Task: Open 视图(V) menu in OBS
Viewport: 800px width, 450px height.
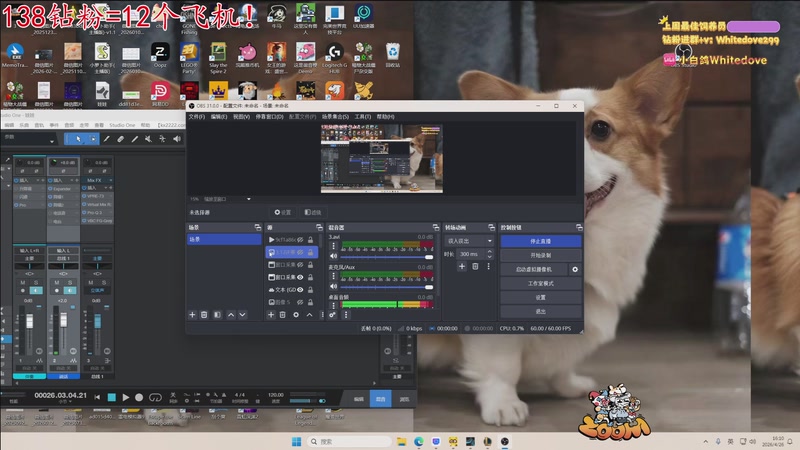Action: click(x=241, y=117)
